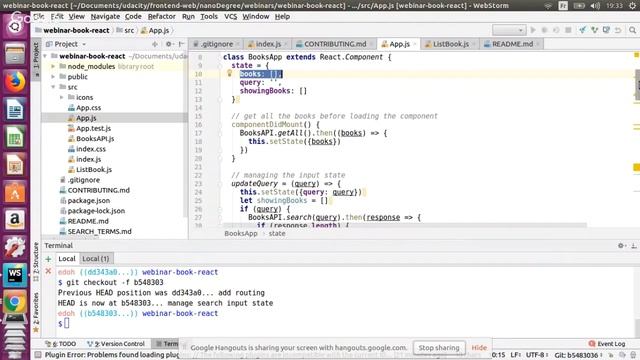Select the Local terminal tab
Viewport: 640px width, 360px height.
click(x=67, y=259)
